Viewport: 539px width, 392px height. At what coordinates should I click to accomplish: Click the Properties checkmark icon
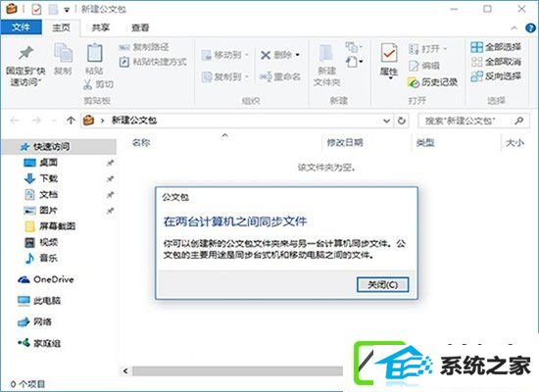(389, 53)
